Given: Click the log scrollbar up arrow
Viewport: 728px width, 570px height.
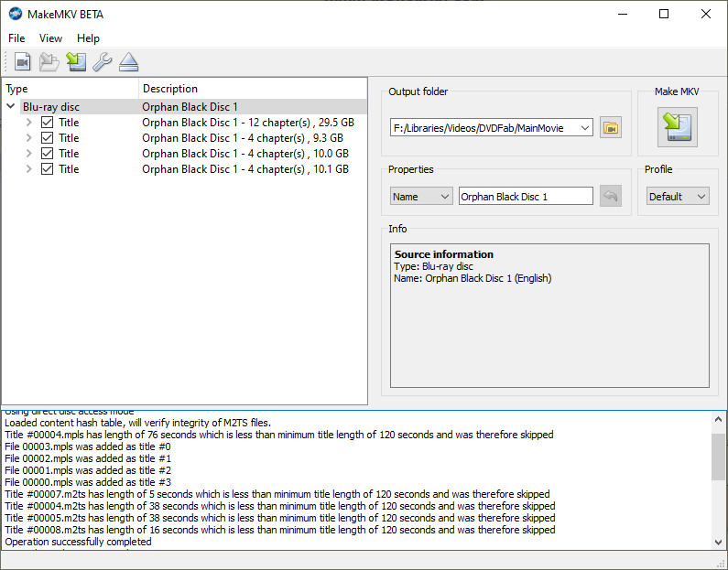Looking at the screenshot, I should (718, 419).
